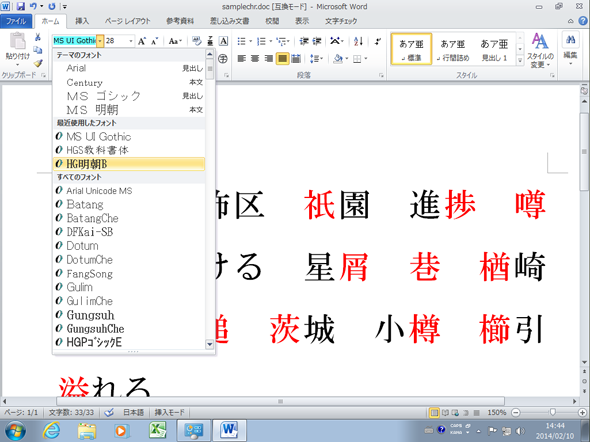Click the sort A-Z icon
This screenshot has width=590, height=442.
(x=358, y=41)
